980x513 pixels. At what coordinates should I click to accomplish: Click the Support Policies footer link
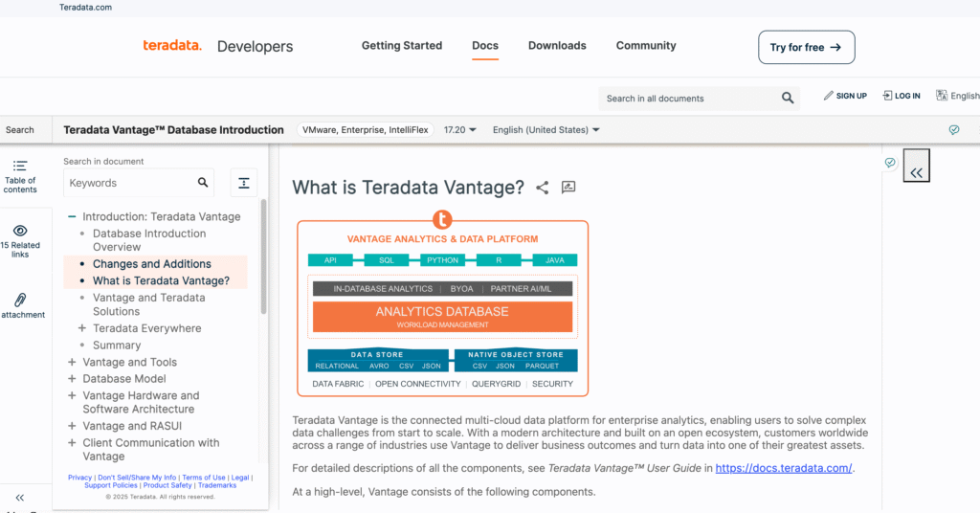111,485
